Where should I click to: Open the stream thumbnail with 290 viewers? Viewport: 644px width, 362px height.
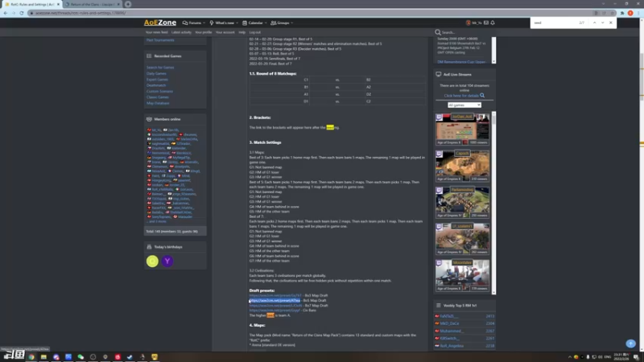462,203
